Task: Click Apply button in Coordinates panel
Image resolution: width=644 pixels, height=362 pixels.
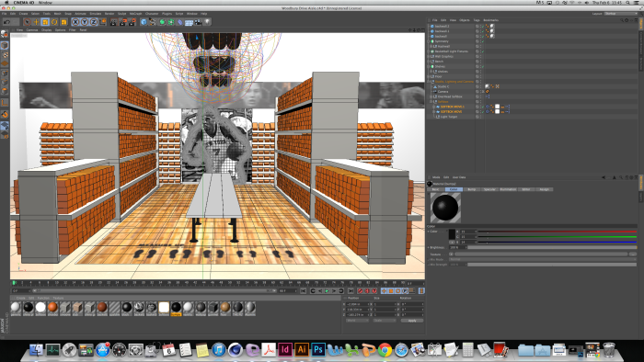Action: [x=412, y=321]
